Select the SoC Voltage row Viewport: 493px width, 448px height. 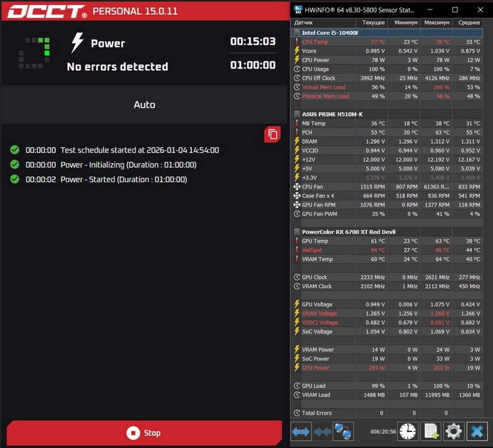[387, 332]
